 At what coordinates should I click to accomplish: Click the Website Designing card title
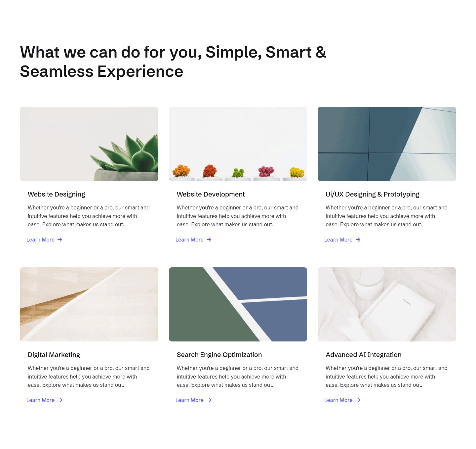click(x=57, y=194)
